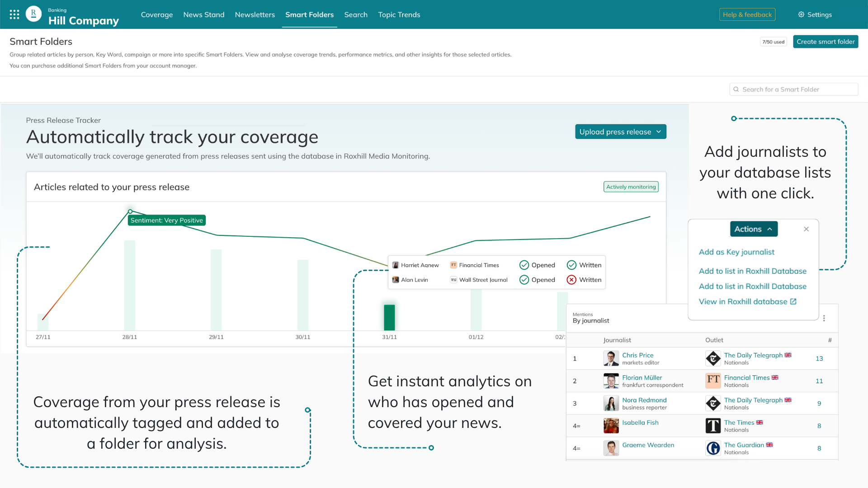Open the Newsletters tab

(x=255, y=14)
